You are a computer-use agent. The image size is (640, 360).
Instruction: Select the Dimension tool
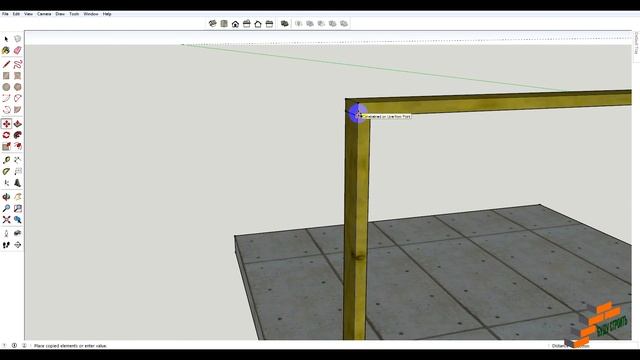click(x=18, y=160)
